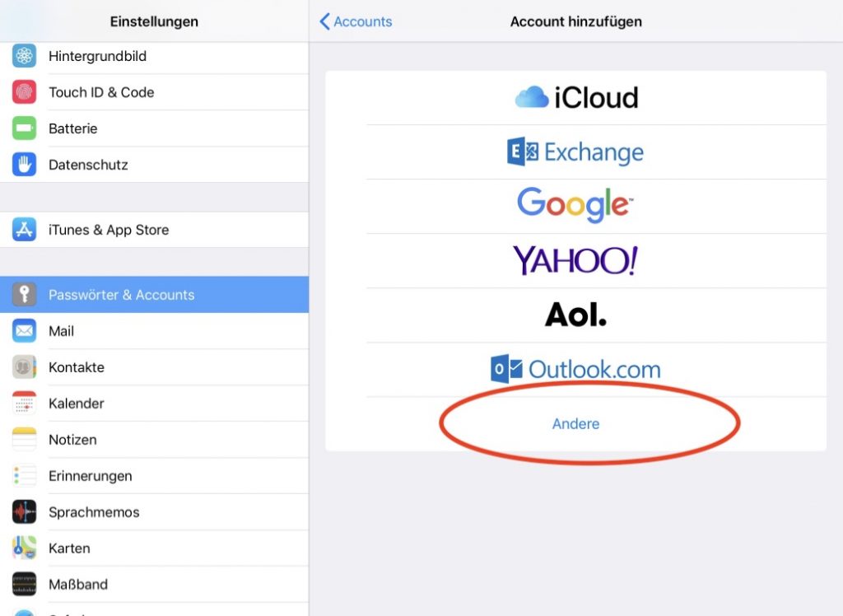Add an Outlook.com account
Image resolution: width=843 pixels, height=616 pixels.
575,370
